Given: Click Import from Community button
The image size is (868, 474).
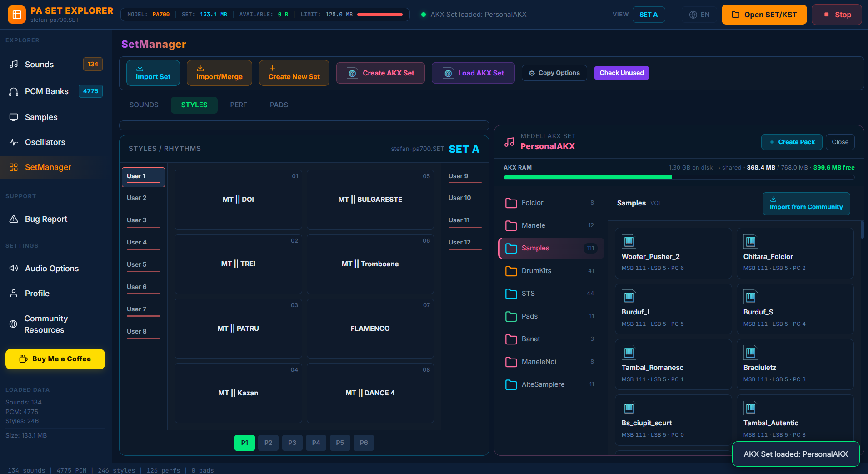Looking at the screenshot, I should [x=806, y=203].
